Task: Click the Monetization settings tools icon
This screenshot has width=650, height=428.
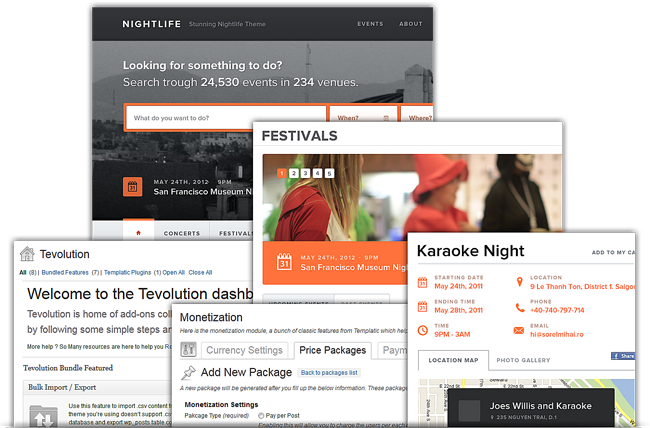Action: pyautogui.click(x=189, y=350)
